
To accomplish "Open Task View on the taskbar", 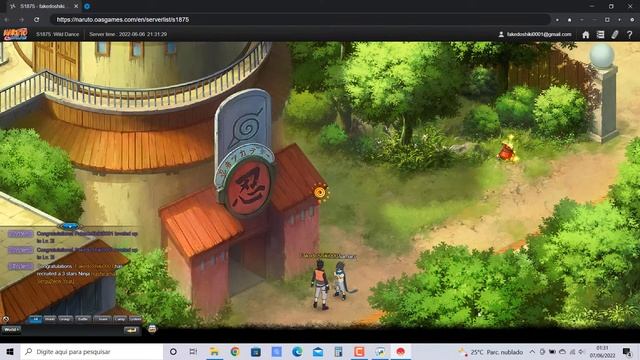I will click(193, 351).
